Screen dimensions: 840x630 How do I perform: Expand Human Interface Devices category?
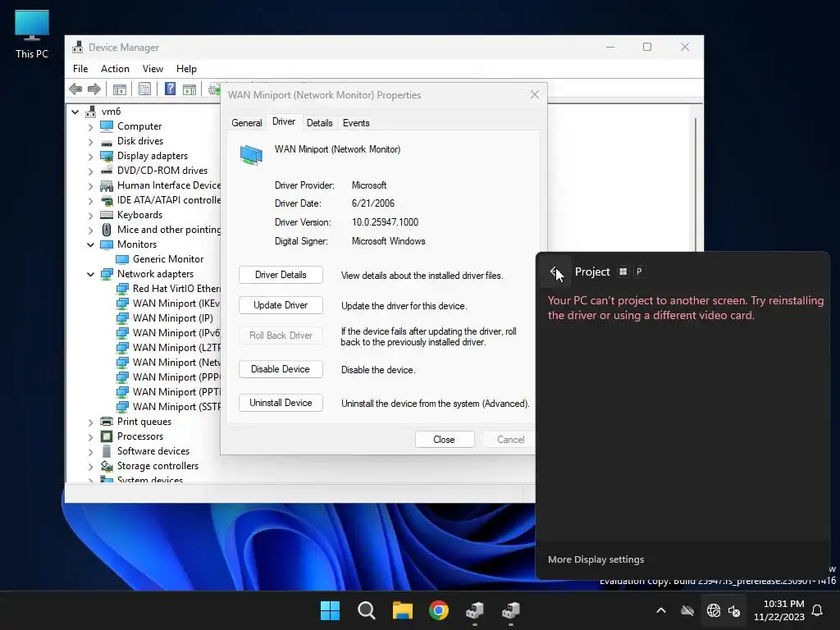pyautogui.click(x=90, y=186)
